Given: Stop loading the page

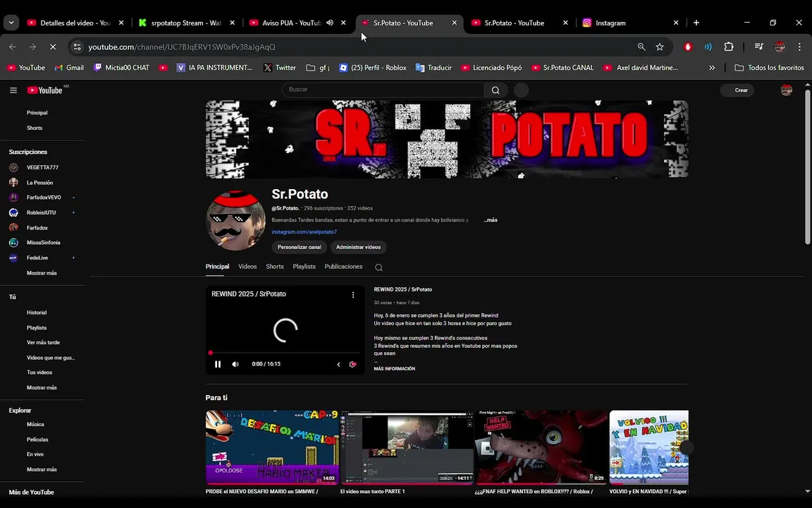Looking at the screenshot, I should point(53,47).
